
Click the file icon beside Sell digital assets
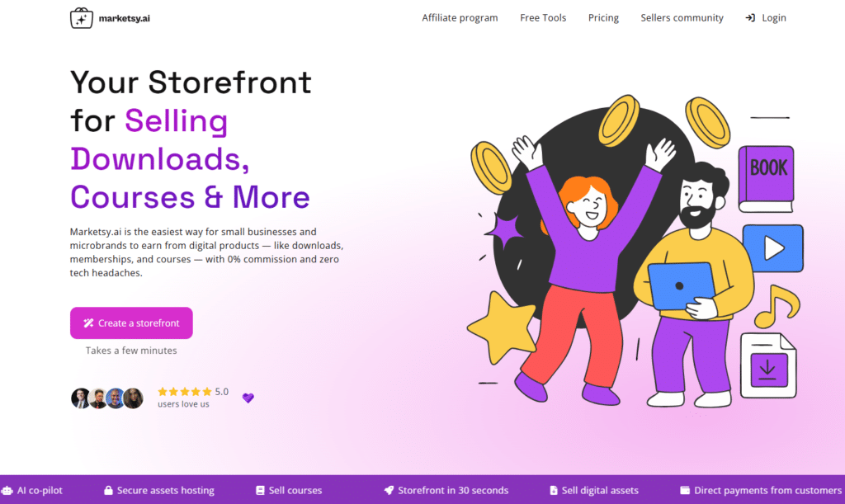(554, 491)
